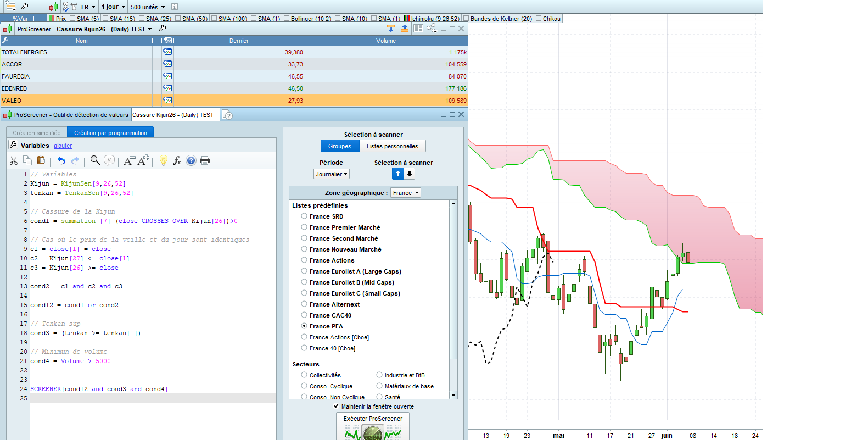Move scan selection down with the arrow
868x440 pixels.
click(410, 174)
